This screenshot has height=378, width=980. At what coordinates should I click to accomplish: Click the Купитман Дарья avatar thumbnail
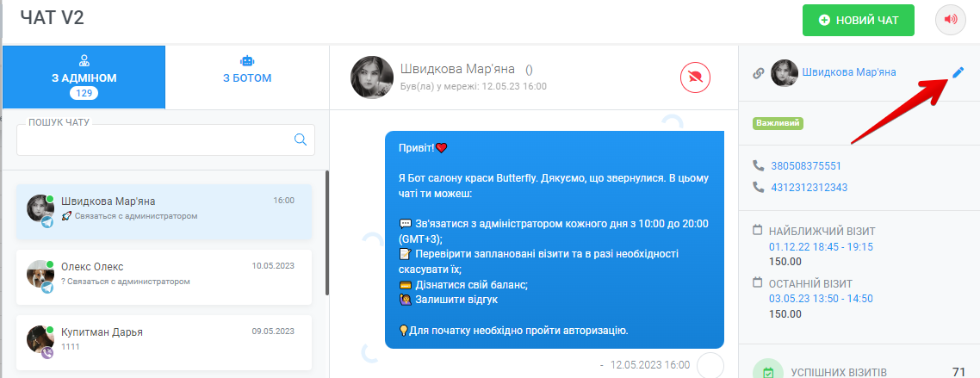40,338
